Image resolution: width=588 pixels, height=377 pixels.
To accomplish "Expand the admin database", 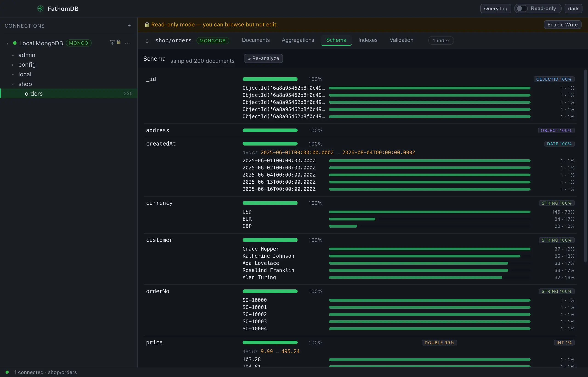I will (13, 55).
